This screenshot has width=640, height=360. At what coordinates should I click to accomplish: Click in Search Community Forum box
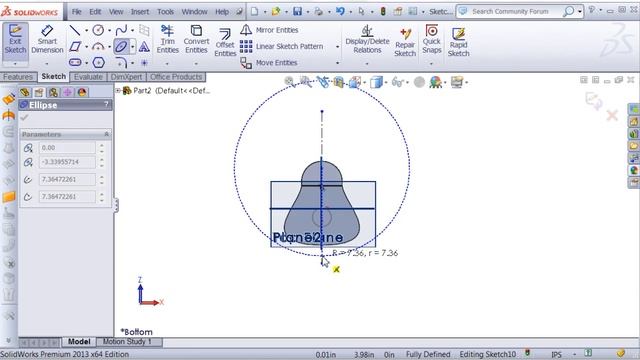pyautogui.click(x=510, y=11)
